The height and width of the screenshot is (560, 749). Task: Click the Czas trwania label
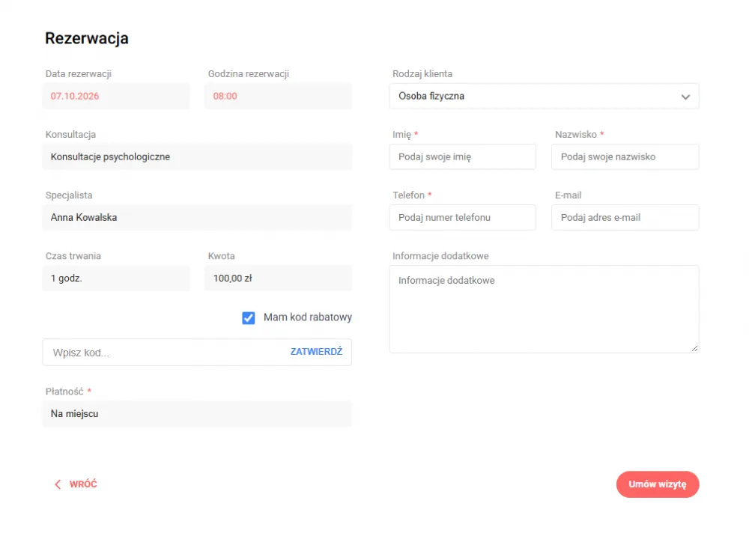pyautogui.click(x=73, y=256)
